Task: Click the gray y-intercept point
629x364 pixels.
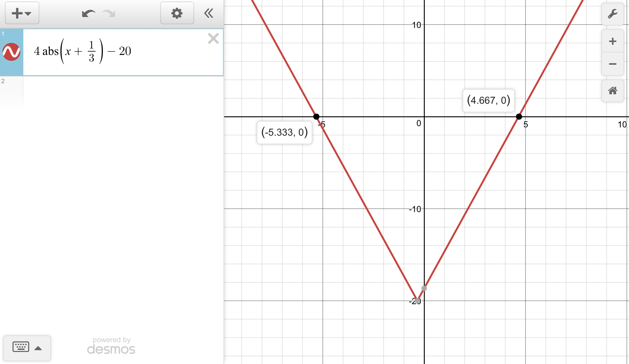Action: (424, 288)
